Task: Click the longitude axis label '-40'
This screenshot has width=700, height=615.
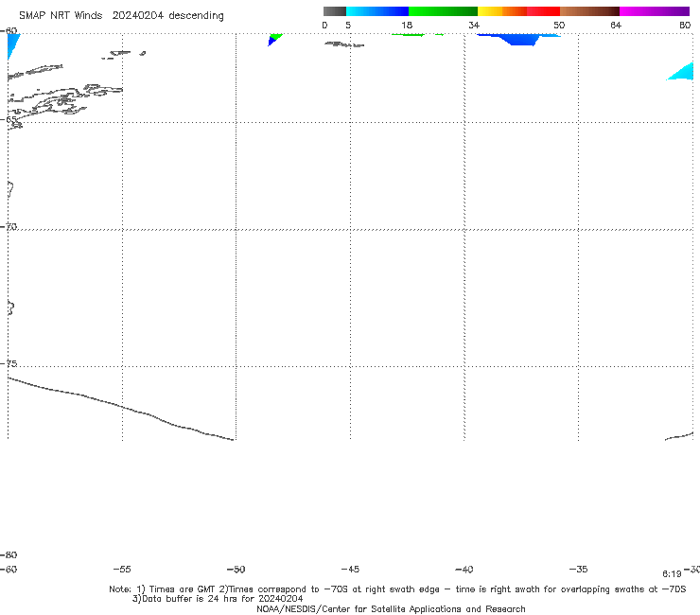Action: [x=464, y=569]
